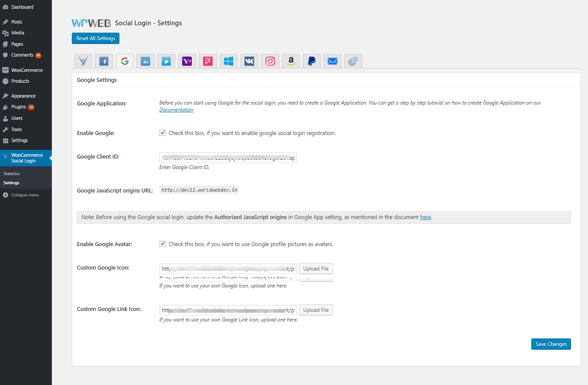The image size is (588, 385).
Task: Open the Instagram tab icon
Action: tap(270, 61)
